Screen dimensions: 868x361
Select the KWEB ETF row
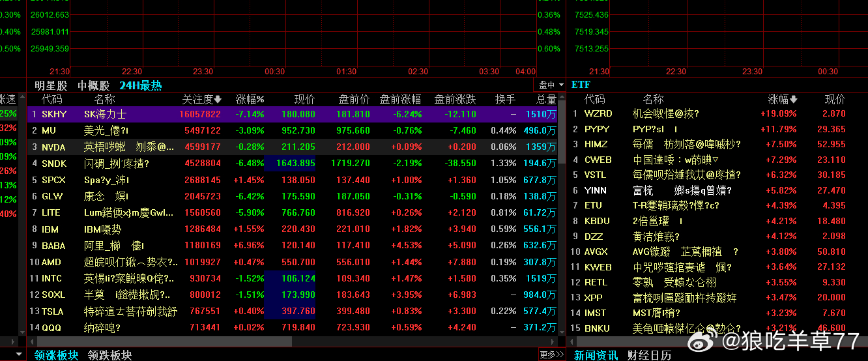(717, 267)
